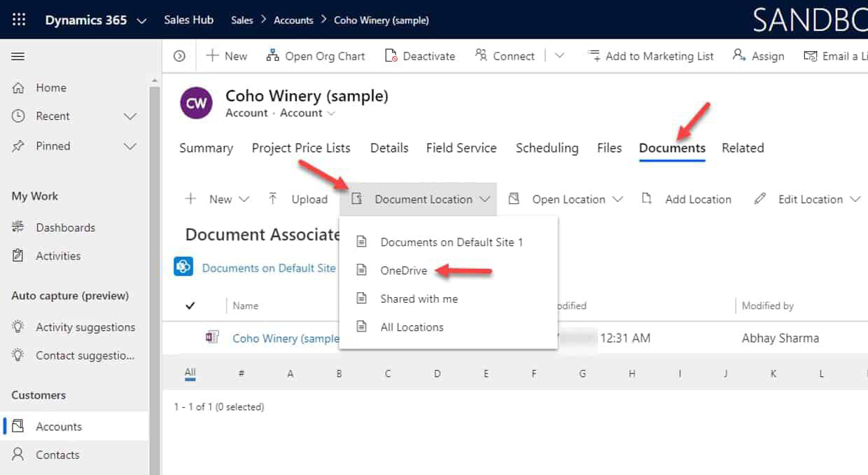
Task: Click the Add to Marketing List icon
Action: pos(594,55)
